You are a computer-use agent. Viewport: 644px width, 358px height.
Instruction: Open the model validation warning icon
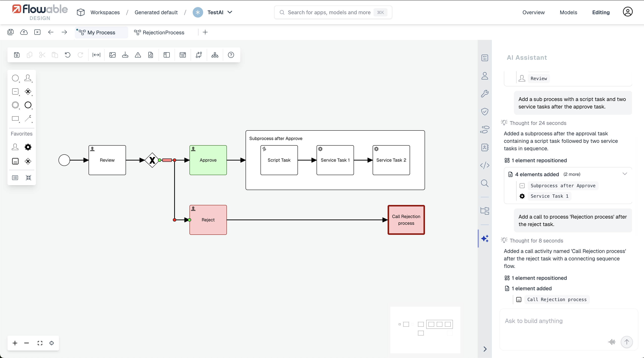pos(138,55)
